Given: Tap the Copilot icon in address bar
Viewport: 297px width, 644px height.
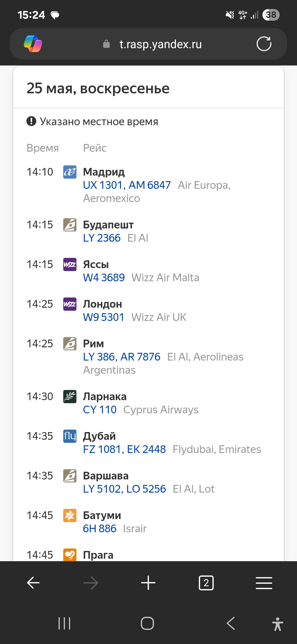Looking at the screenshot, I should (x=33, y=44).
